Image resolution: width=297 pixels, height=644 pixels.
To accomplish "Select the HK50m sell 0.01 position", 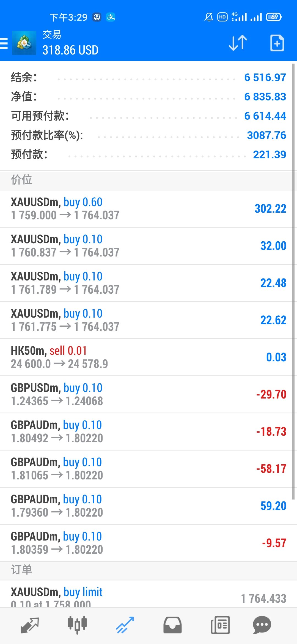I will click(x=148, y=357).
